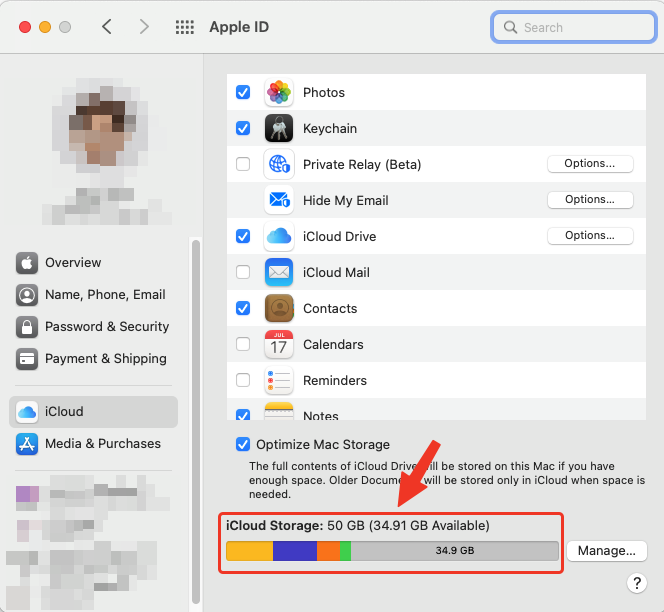
Task: Click the green segment of storage bar
Action: [x=345, y=551]
